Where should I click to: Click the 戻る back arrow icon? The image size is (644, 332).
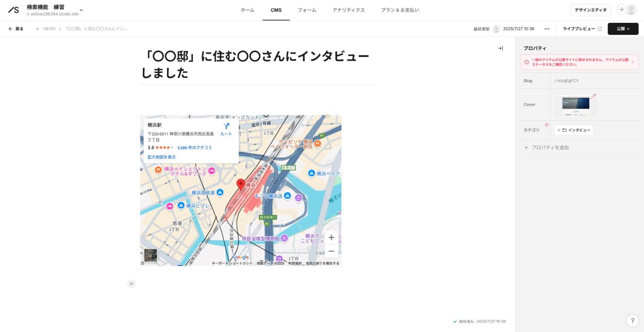coord(10,29)
